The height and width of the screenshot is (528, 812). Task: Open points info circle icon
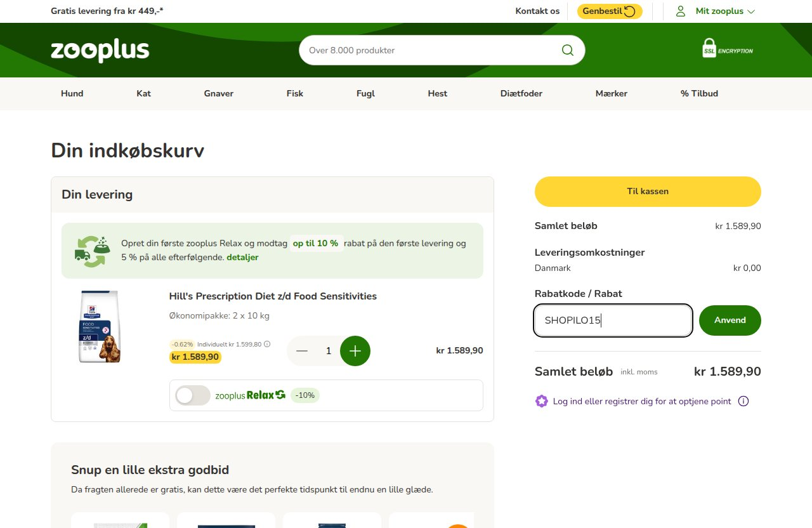743,401
